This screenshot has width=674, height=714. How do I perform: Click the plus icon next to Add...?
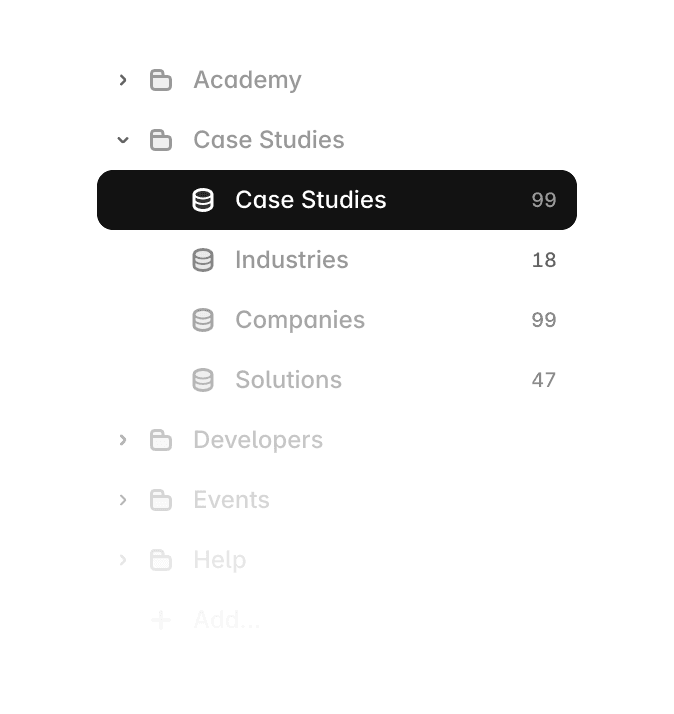(161, 620)
